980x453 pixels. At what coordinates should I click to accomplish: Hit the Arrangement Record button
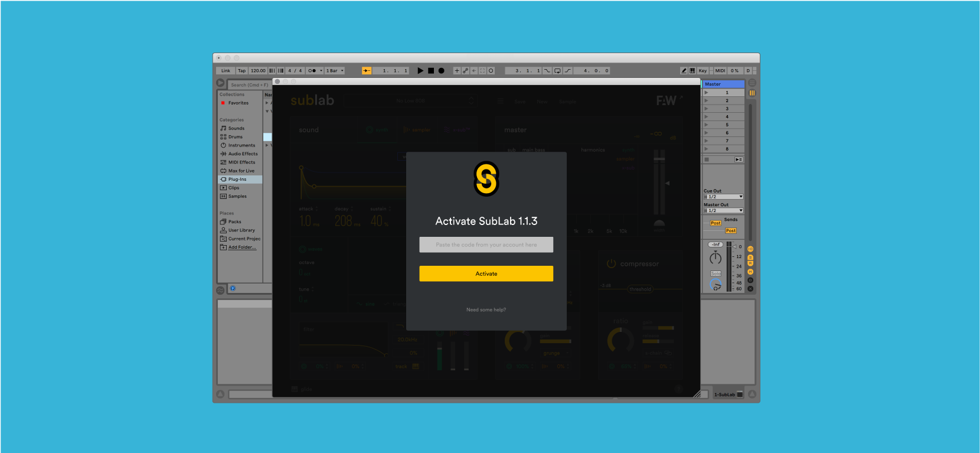[441, 71]
